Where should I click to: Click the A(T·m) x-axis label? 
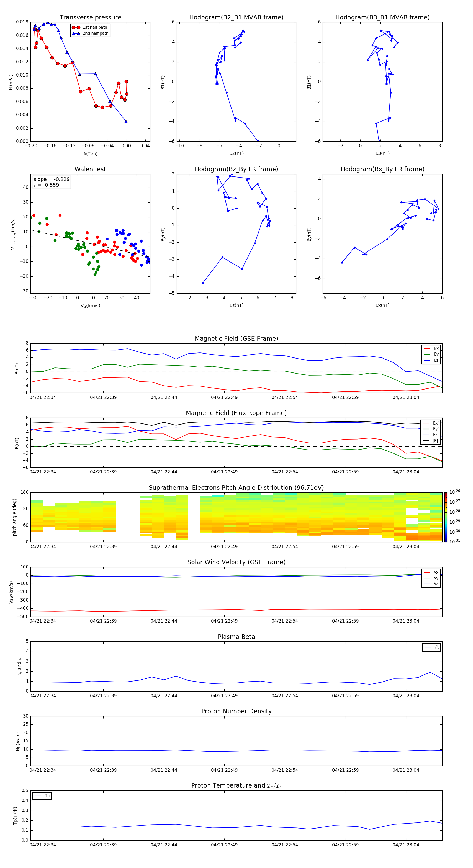90,154
